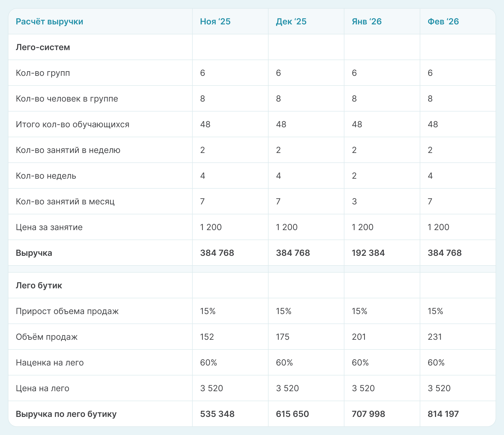Click 'Объём продаж' value 231
The height and width of the screenshot is (435, 504).
coord(435,337)
